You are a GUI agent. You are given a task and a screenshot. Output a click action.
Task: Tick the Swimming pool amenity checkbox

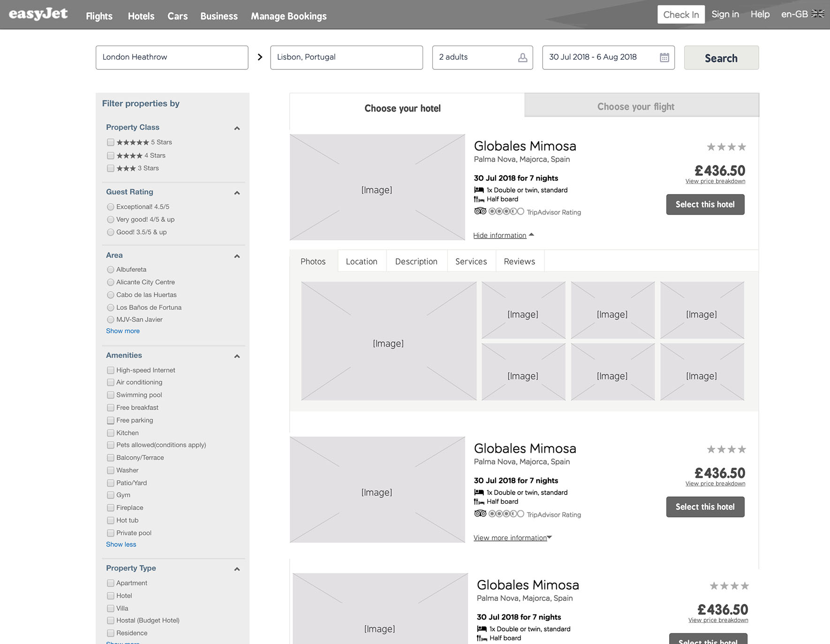coord(111,395)
